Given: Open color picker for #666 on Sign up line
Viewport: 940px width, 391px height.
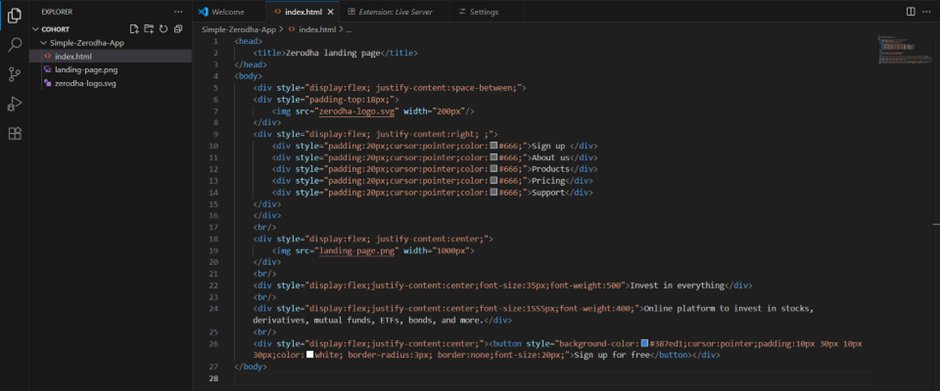Looking at the screenshot, I should [494, 146].
